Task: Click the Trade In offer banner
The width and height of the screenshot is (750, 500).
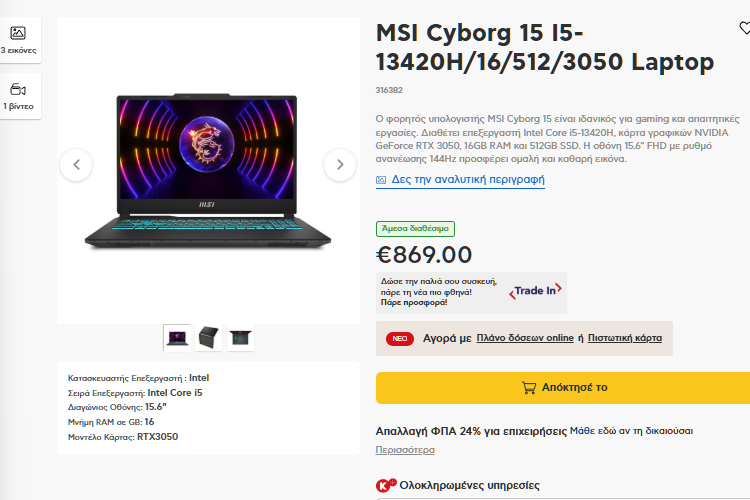Action: 471,293
